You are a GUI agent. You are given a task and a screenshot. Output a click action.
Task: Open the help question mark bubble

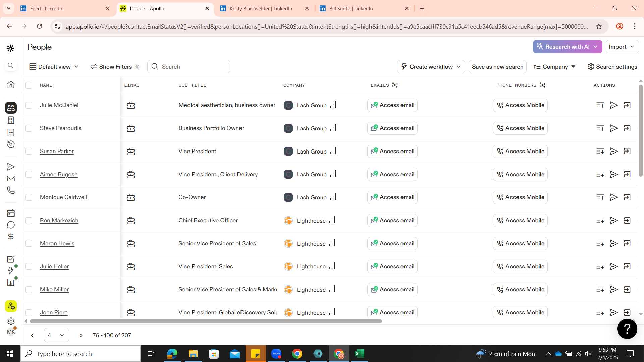pos(627,329)
